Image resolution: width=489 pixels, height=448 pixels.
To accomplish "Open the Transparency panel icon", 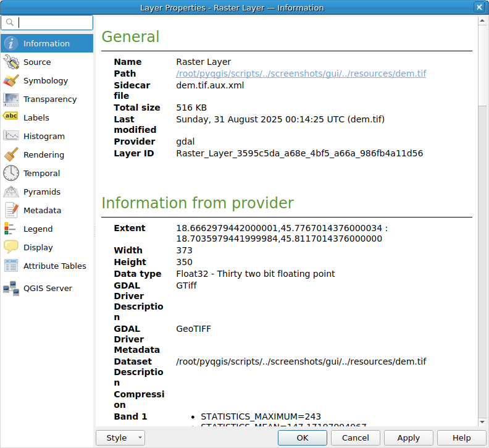I will pyautogui.click(x=11, y=99).
